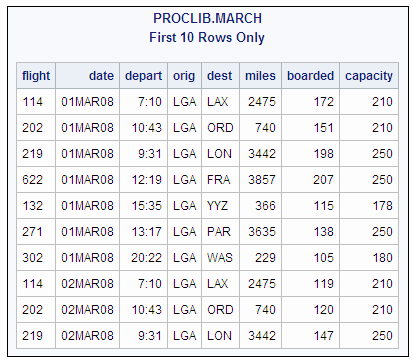Click the FRA destination cell
Screen dimensions: 413x362
(220, 180)
